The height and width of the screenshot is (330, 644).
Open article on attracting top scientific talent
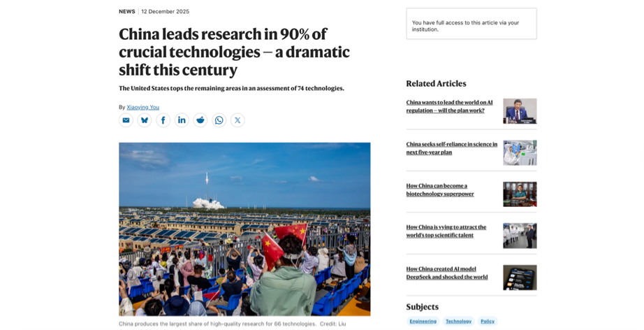(446, 231)
